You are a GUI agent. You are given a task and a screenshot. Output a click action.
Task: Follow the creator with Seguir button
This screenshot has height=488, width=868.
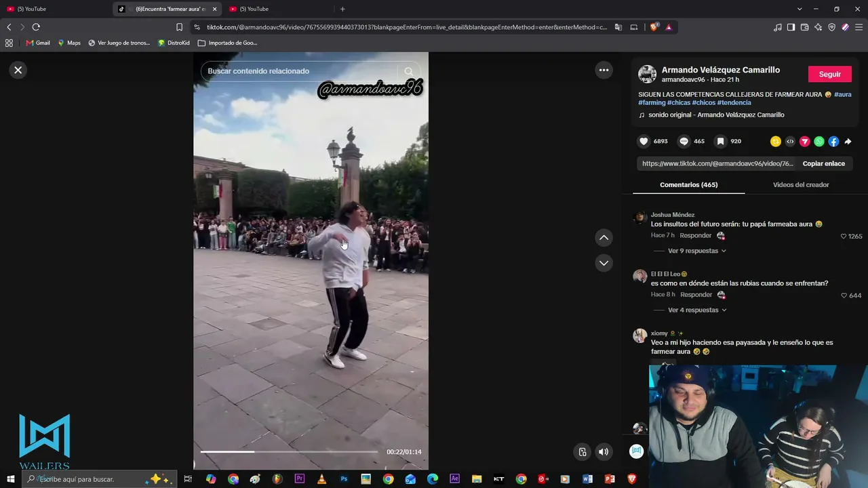830,75
